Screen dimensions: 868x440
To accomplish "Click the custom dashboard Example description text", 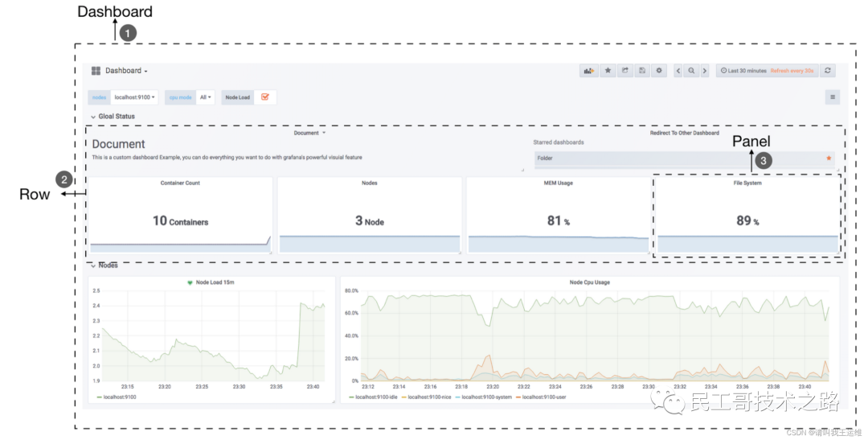I will click(x=227, y=158).
